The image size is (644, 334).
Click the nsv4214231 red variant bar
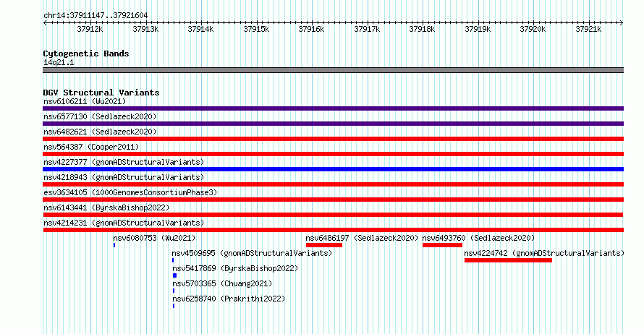(x=333, y=230)
